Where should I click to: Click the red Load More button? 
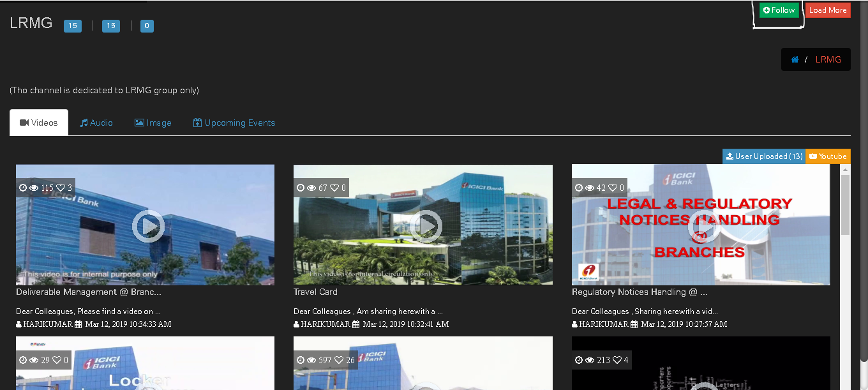(828, 10)
